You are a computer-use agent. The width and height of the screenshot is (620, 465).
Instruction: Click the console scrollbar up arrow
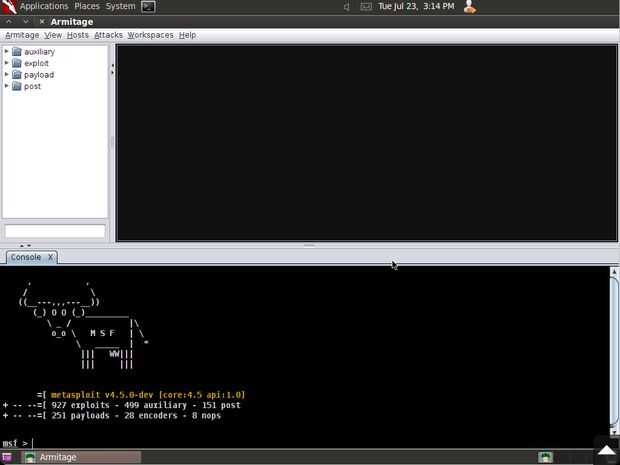tap(614, 272)
